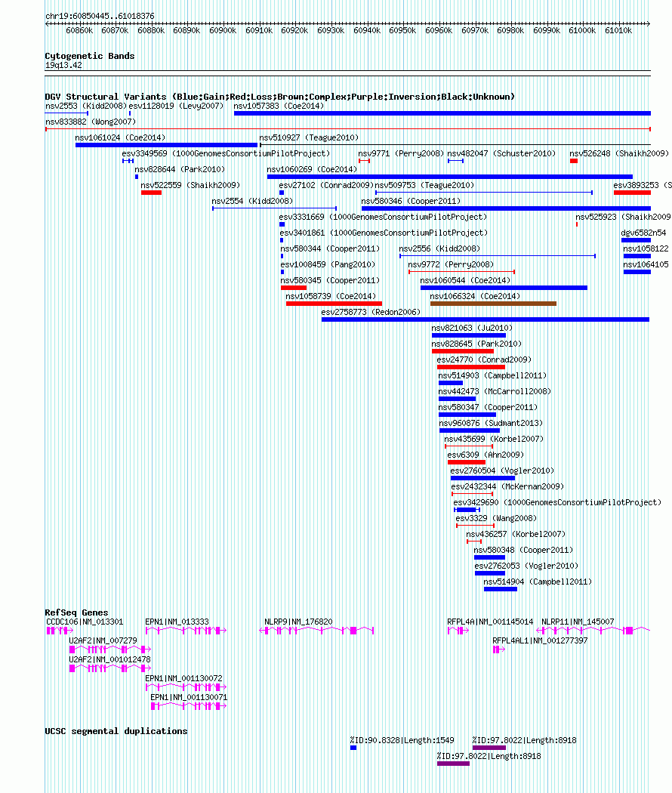Select the nsv580348 (Cooper2011) blue bar
The width and height of the screenshot is (672, 793).
coord(489,557)
